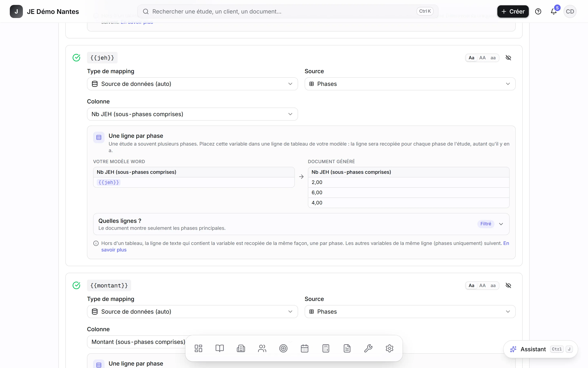Open the calculator icon in the bottom dock
This screenshot has height=368, width=588.
point(326,348)
